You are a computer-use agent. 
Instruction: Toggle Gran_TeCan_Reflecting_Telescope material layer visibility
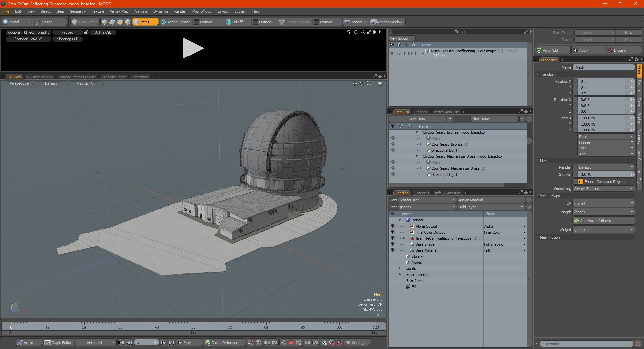[x=393, y=238]
